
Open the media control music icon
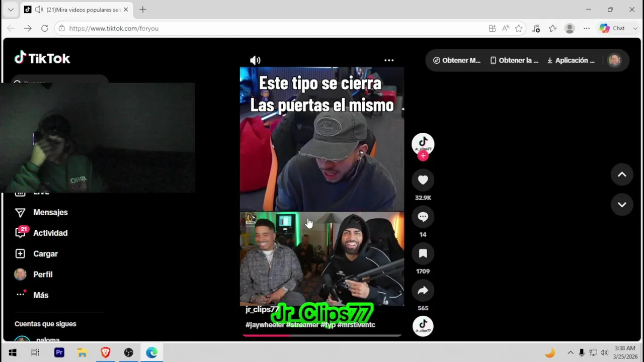click(x=536, y=28)
